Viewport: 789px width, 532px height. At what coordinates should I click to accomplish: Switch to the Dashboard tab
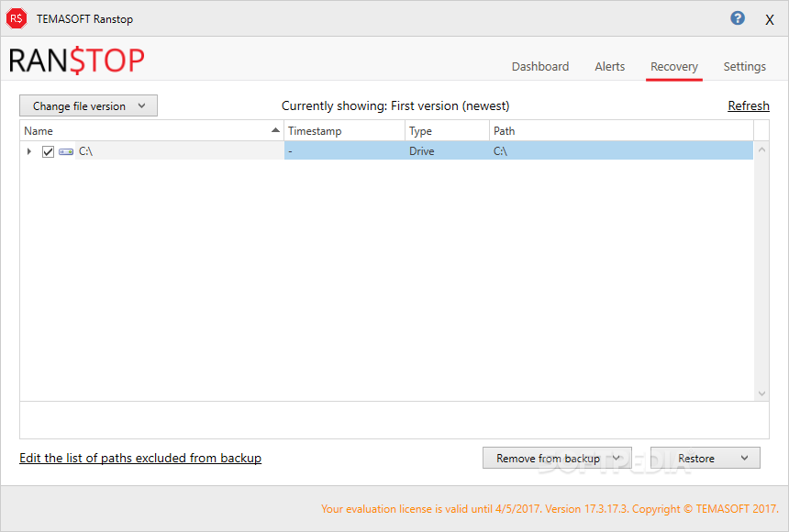click(x=540, y=66)
